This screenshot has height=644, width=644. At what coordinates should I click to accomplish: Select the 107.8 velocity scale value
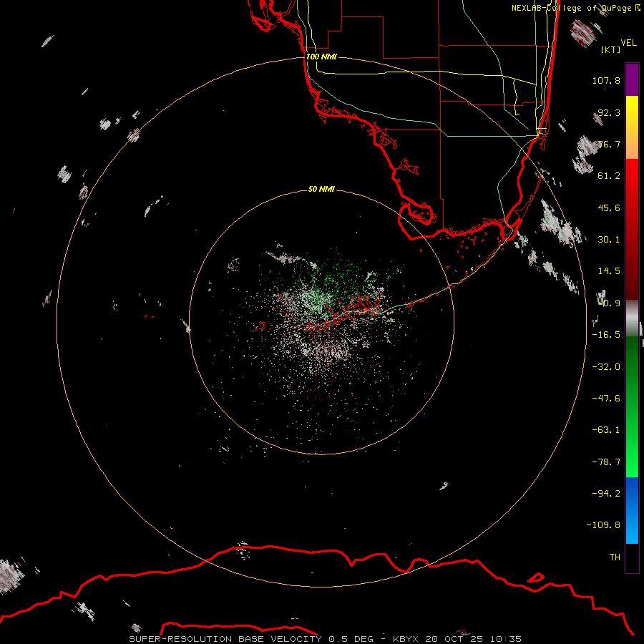[606, 80]
